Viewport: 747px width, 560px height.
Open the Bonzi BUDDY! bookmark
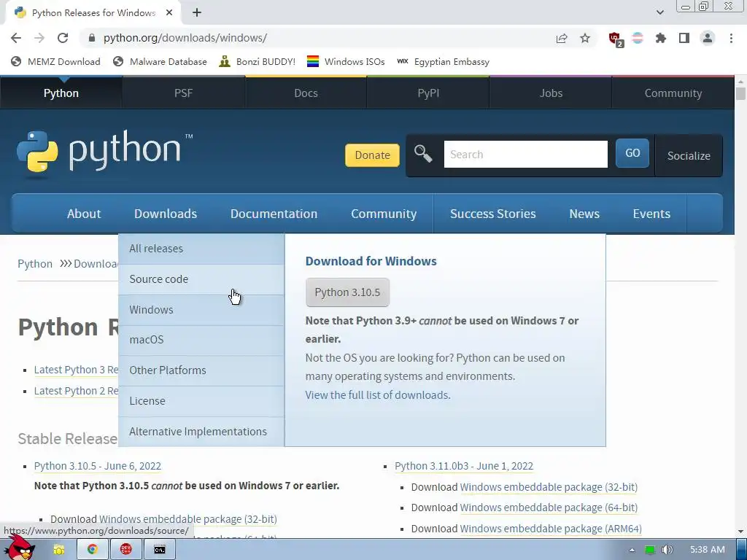(x=258, y=62)
